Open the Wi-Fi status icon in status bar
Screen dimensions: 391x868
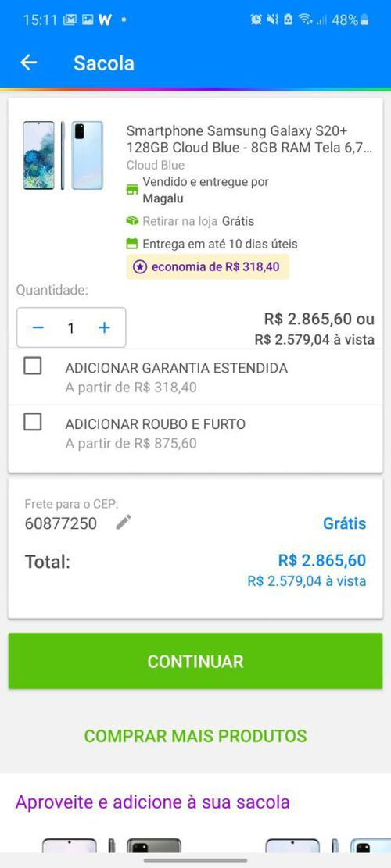(305, 20)
